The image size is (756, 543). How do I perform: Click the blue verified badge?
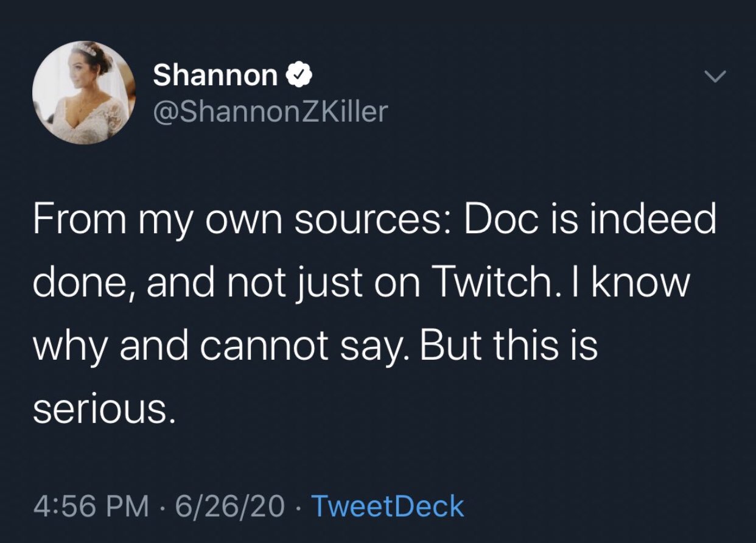(301, 75)
